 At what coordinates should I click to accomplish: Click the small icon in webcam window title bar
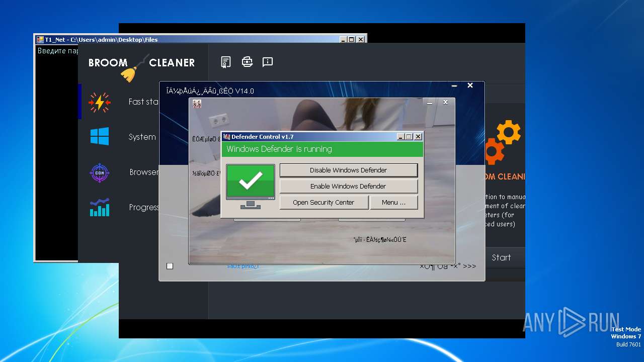197,104
